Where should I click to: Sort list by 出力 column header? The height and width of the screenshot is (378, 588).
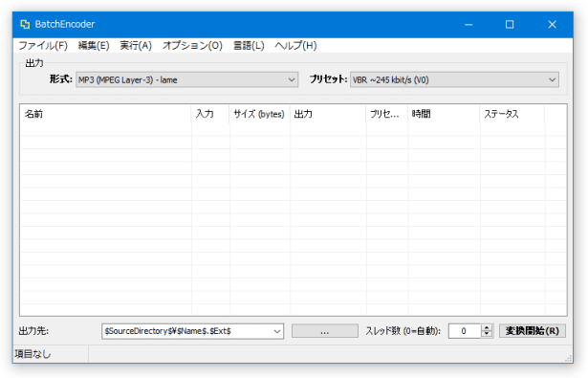(328, 114)
